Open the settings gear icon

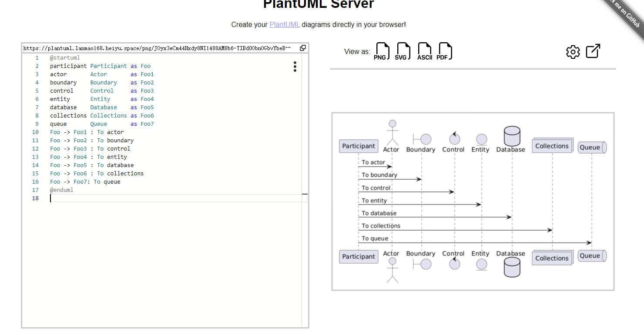point(573,52)
